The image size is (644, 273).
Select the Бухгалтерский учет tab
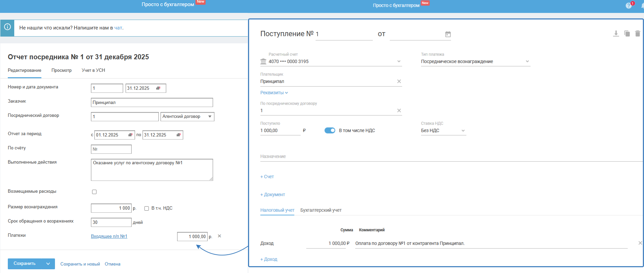click(x=321, y=210)
